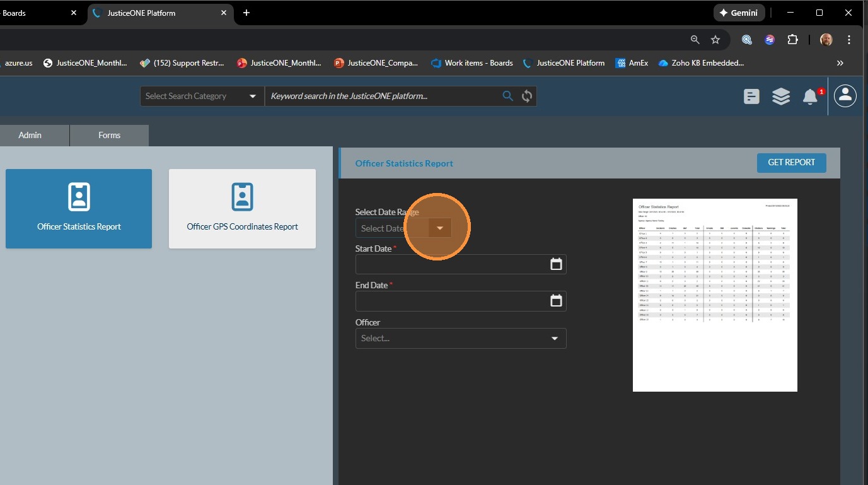Open the End Date calendar picker

click(555, 301)
